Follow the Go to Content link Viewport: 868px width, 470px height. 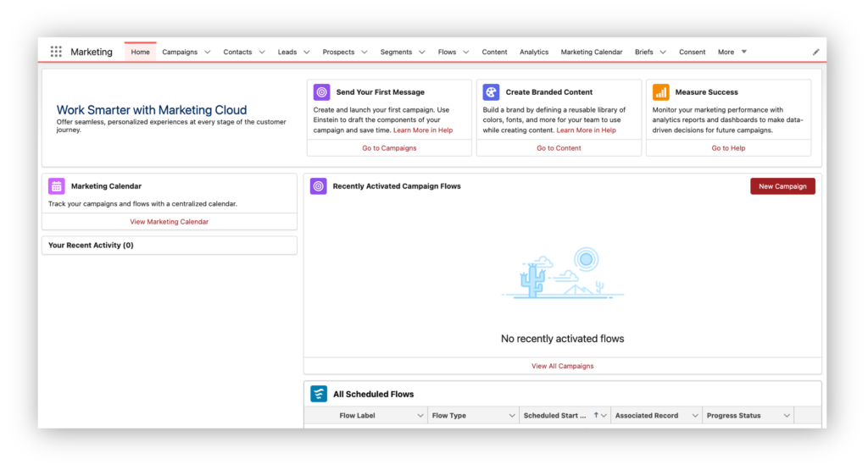tap(559, 148)
